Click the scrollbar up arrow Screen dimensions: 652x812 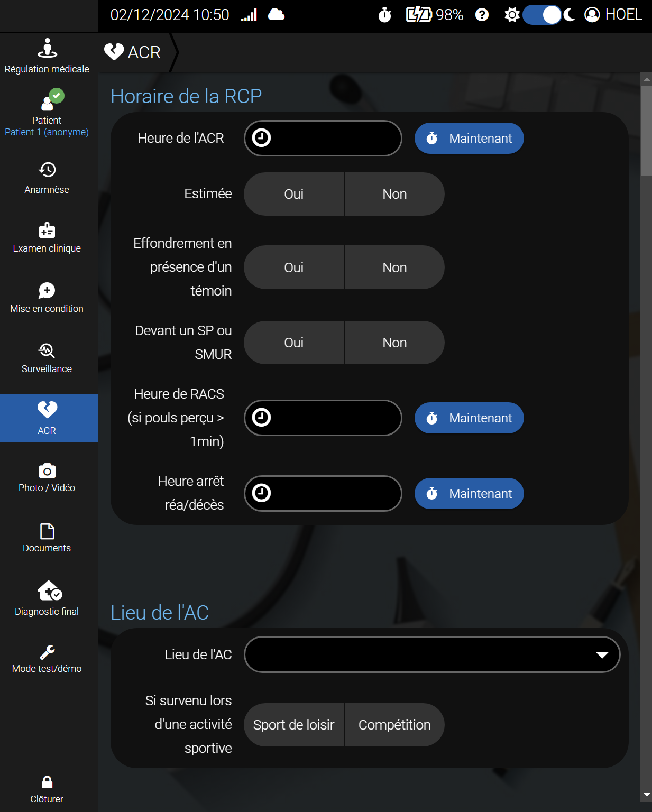coord(646,79)
